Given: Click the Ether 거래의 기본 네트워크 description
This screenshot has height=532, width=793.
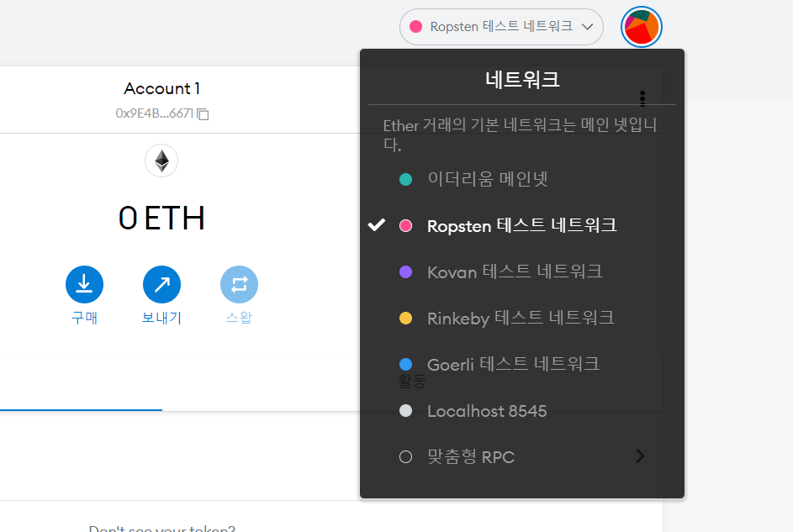Looking at the screenshot, I should click(x=520, y=134).
